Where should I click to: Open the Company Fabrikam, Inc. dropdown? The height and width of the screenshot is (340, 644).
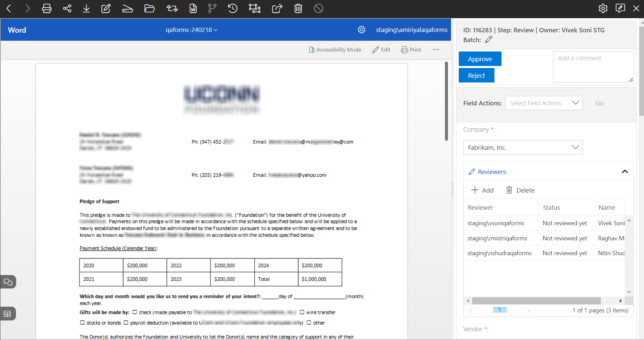tap(523, 147)
